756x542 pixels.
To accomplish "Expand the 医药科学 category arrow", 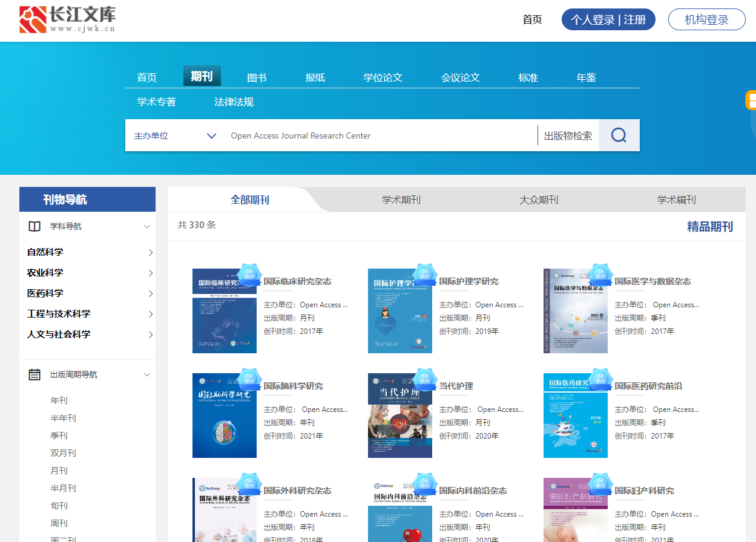I will click(x=150, y=293).
